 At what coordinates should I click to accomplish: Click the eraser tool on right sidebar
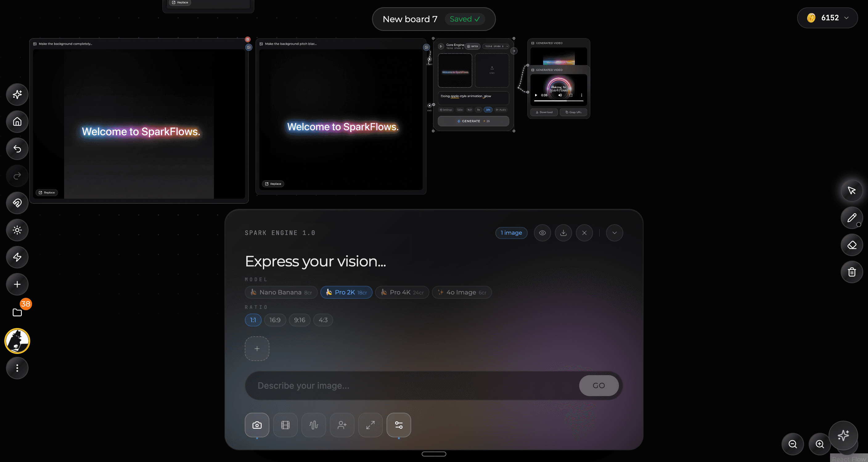tap(852, 245)
